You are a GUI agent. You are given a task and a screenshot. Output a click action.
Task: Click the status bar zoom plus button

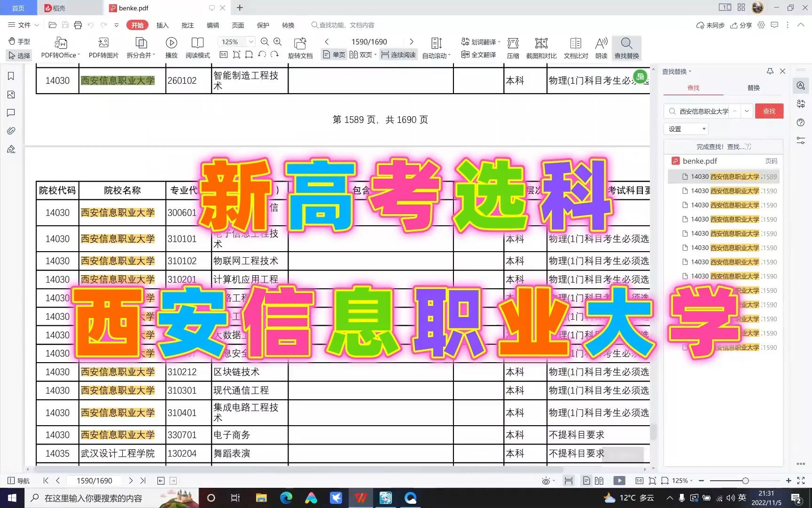pos(789,481)
